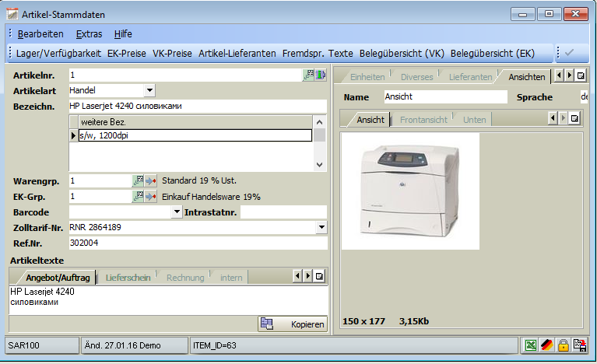
Task: Open Artikel-Lieferanten from toolbar
Action: coord(237,53)
